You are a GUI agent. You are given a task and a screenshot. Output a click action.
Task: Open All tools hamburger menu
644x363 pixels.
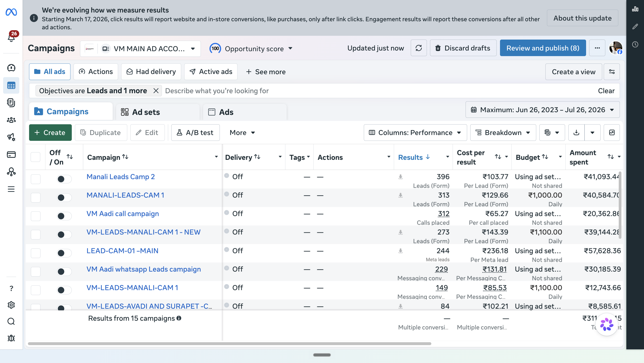pyautogui.click(x=11, y=189)
